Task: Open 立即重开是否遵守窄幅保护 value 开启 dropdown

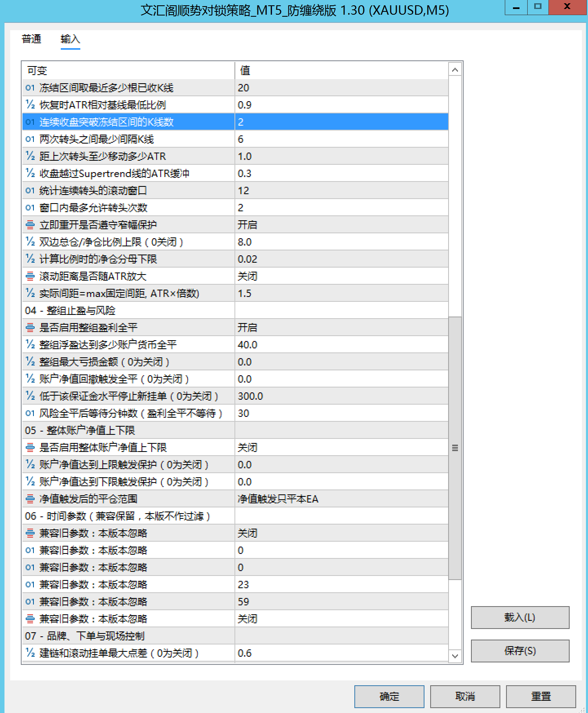Action: pyautogui.click(x=341, y=225)
